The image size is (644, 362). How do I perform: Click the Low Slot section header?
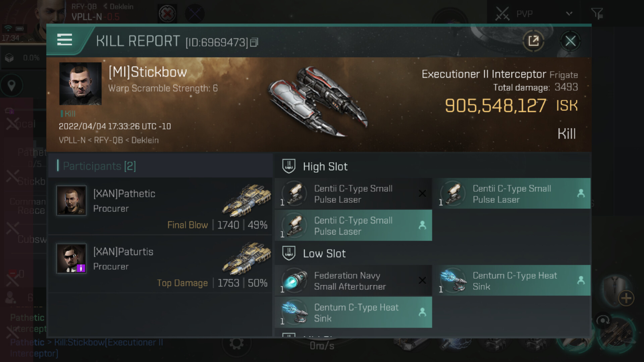[324, 253]
